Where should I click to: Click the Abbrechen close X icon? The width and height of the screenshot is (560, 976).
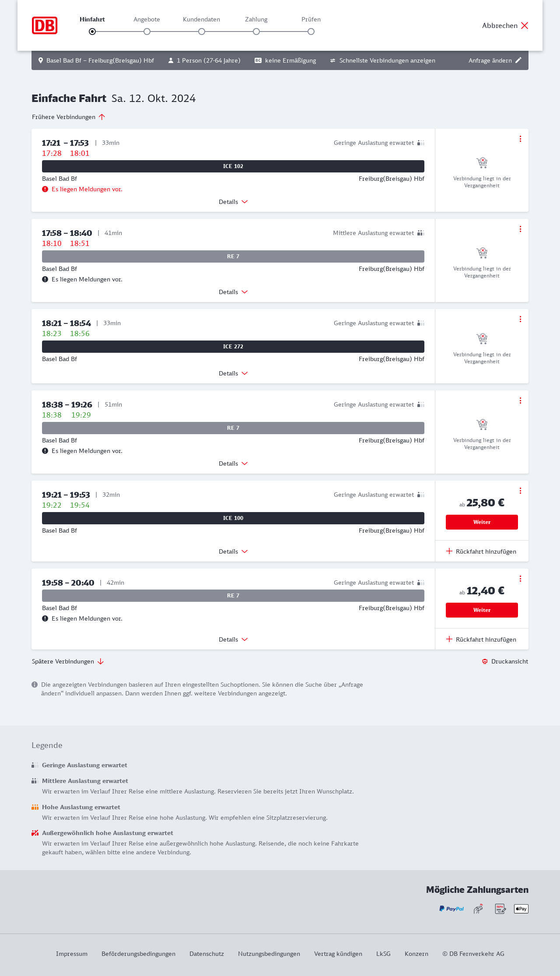tap(525, 25)
